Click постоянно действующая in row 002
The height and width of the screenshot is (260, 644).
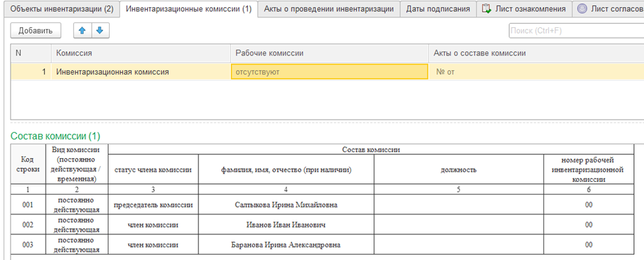click(x=77, y=225)
